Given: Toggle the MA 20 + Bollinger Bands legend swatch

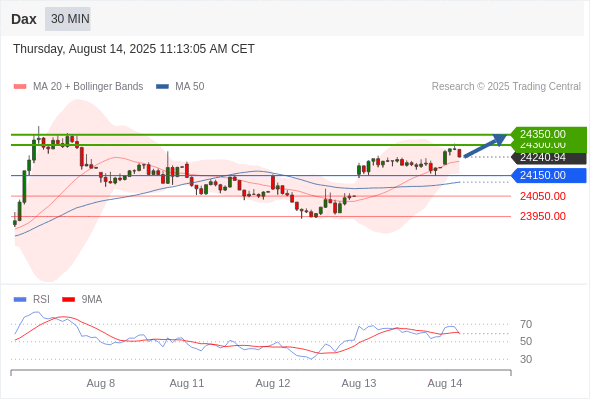Looking at the screenshot, I should point(20,87).
